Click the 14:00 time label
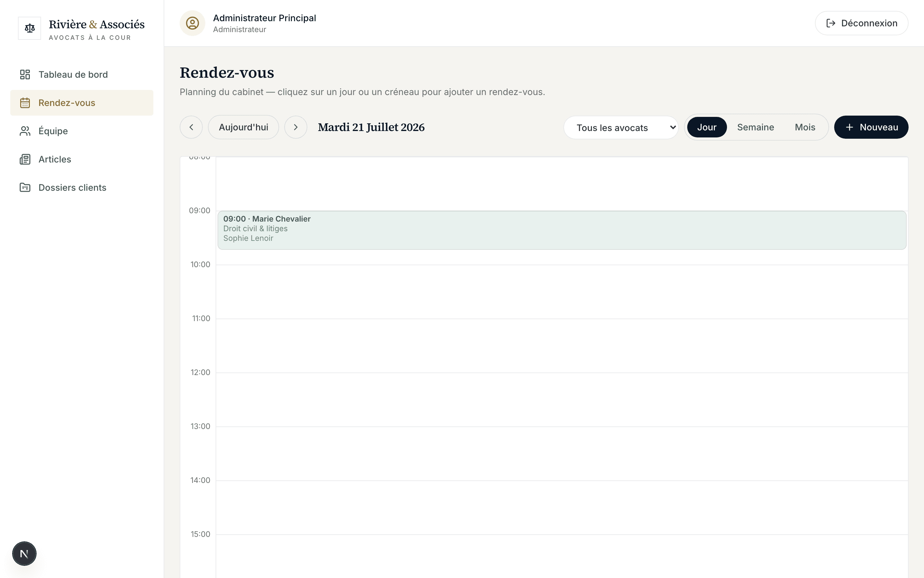This screenshot has height=578, width=924. pyautogui.click(x=201, y=480)
